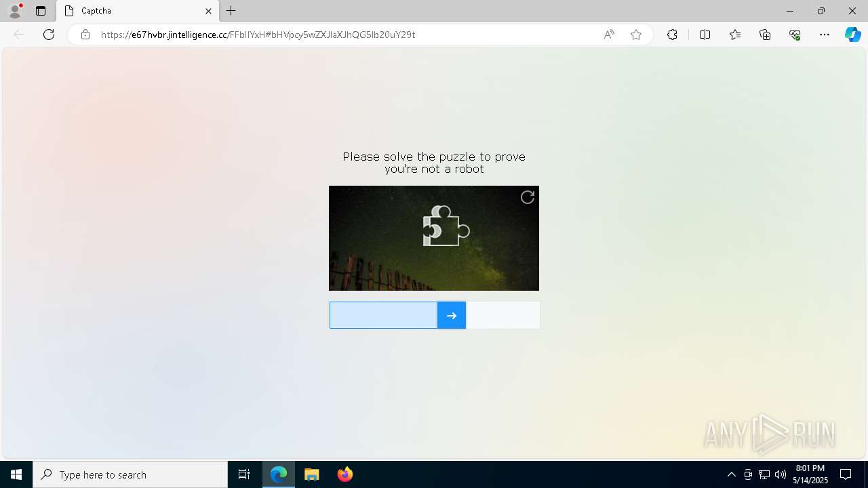Viewport: 868px width, 488px height.
Task: Show hidden tray icons chevron
Action: (x=731, y=474)
